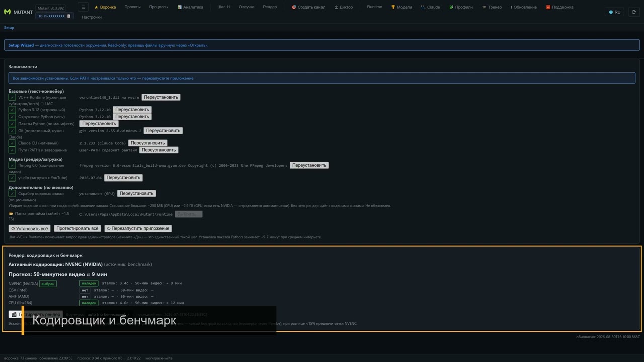Click the chart icon beside Аналитика
The height and width of the screenshot is (362, 644).
[180, 7]
